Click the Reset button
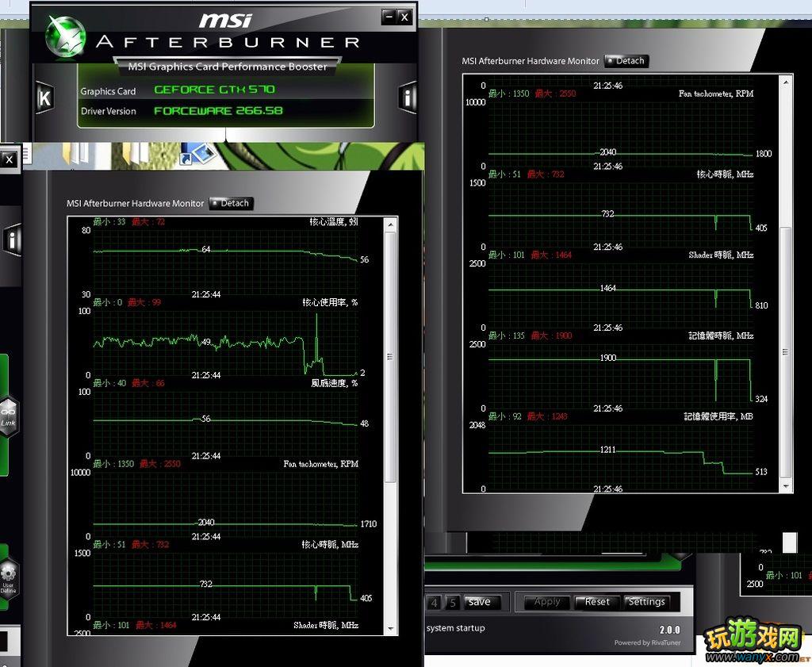812x667 pixels. pyautogui.click(x=597, y=602)
